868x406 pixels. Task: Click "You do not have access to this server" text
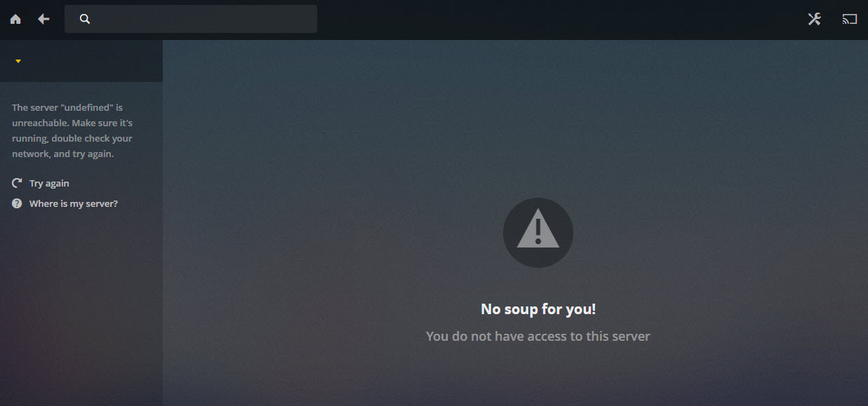point(538,336)
